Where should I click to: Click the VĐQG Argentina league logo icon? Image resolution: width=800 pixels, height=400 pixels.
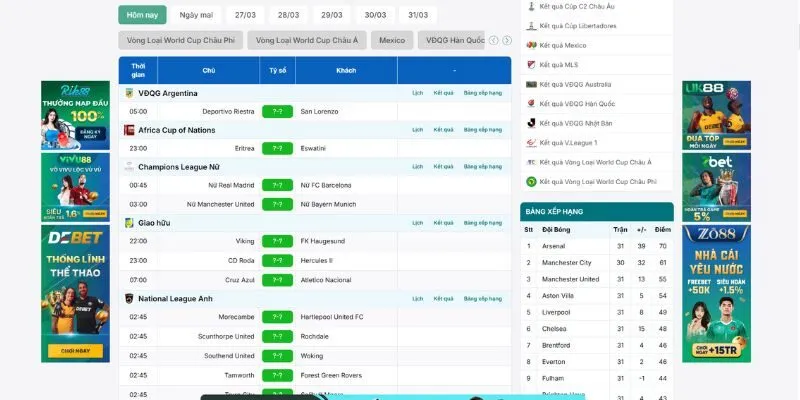[x=129, y=93]
